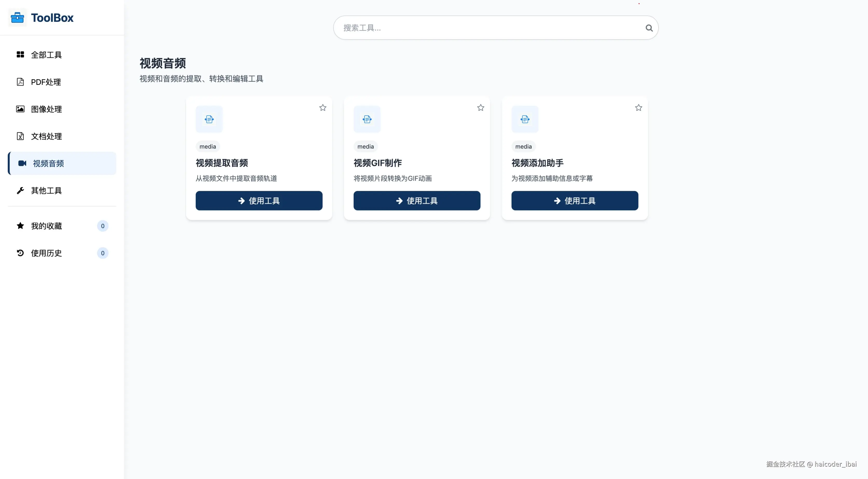Open the 全部工具 sidebar section
868x479 pixels.
click(x=46, y=55)
